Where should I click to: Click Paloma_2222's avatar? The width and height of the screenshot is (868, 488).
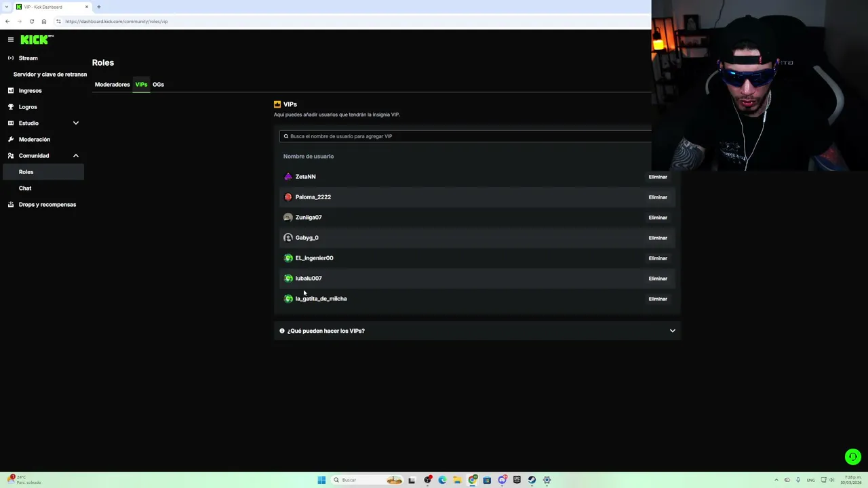click(288, 197)
